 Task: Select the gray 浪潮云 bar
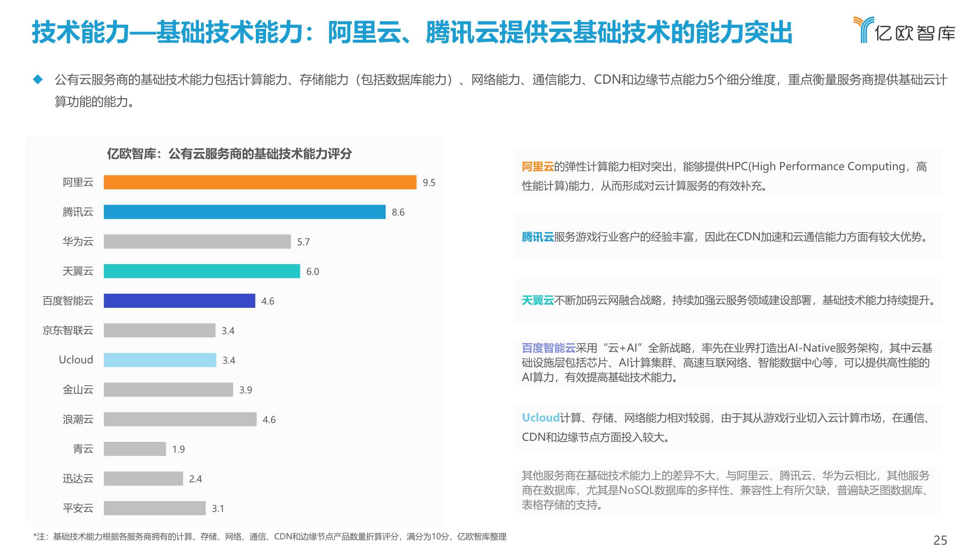coord(180,419)
